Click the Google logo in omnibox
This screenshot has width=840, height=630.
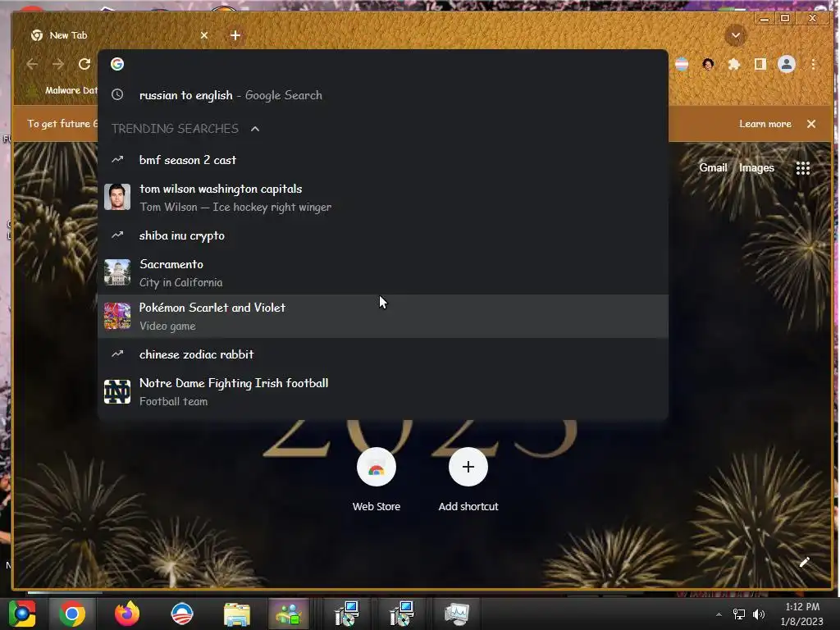coord(117,64)
